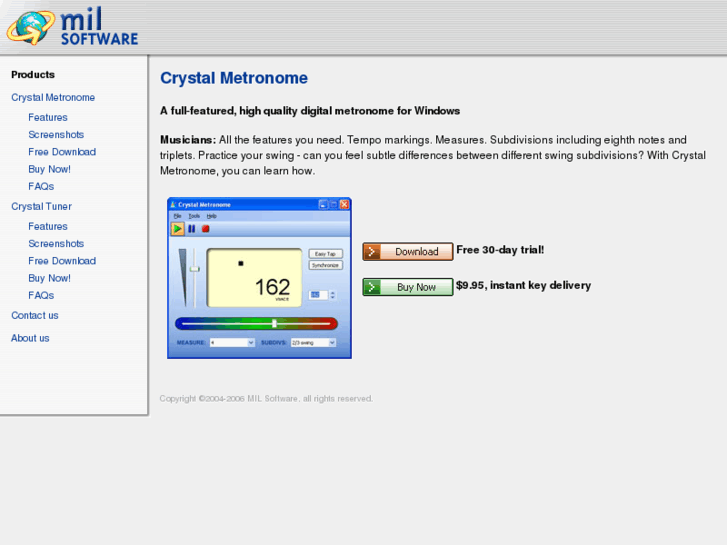Click the Synchronize button in the screenshot

pos(325,265)
